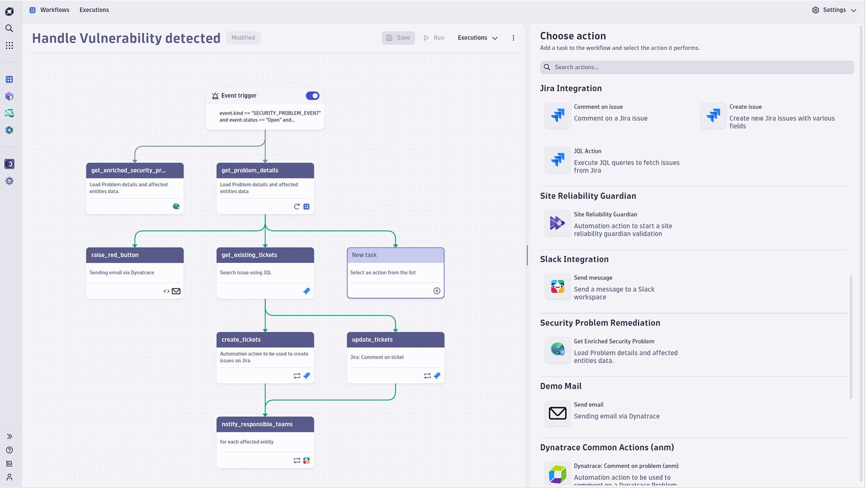
Task: Click the panel resize handle between panes
Action: [x=527, y=255]
